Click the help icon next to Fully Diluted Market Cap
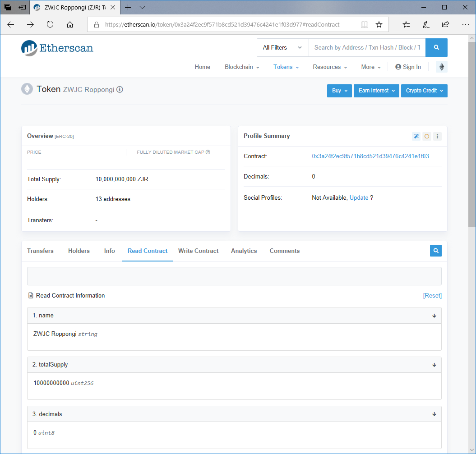Screen dimensions: 476x454 pyautogui.click(x=208, y=152)
